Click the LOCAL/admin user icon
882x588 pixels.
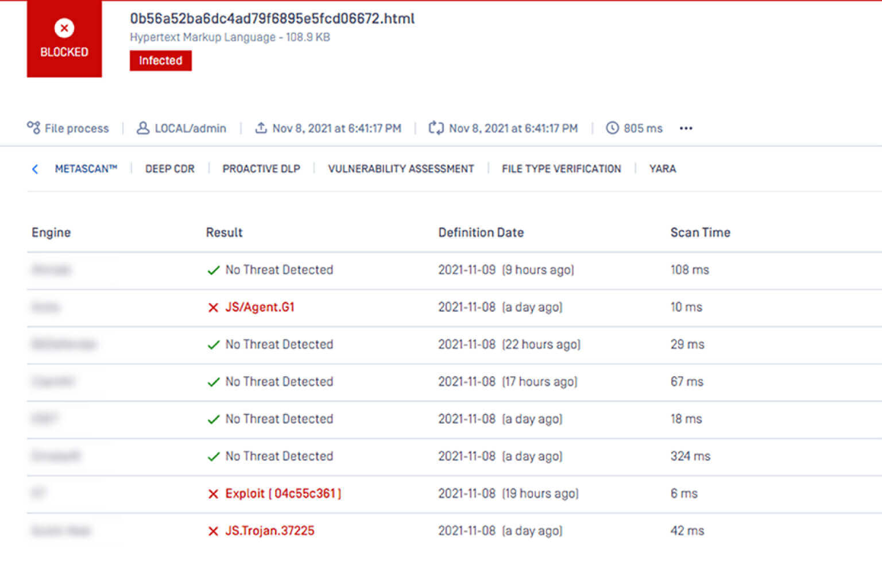[142, 127]
